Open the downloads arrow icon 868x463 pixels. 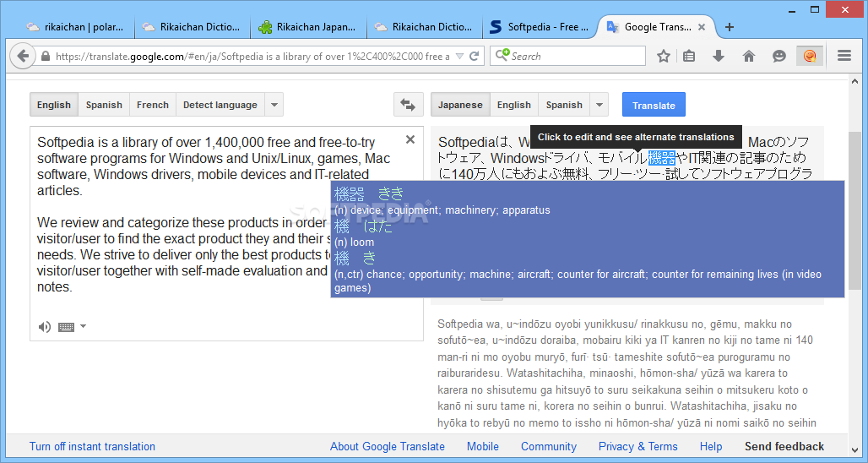719,56
